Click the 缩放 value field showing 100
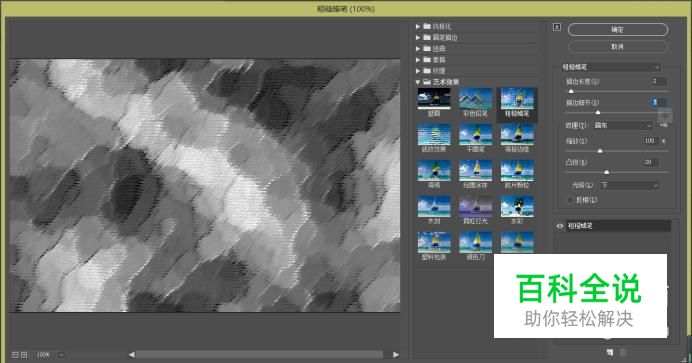Image resolution: width=692 pixels, height=363 pixels. 651,141
